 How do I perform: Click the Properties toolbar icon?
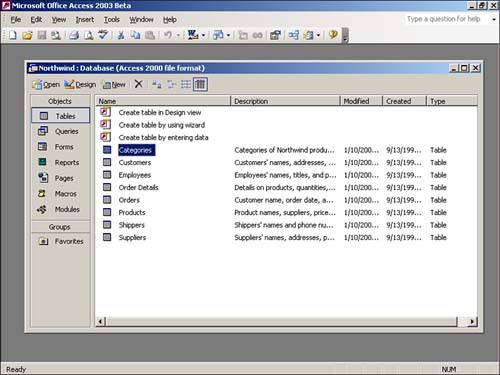coord(275,35)
